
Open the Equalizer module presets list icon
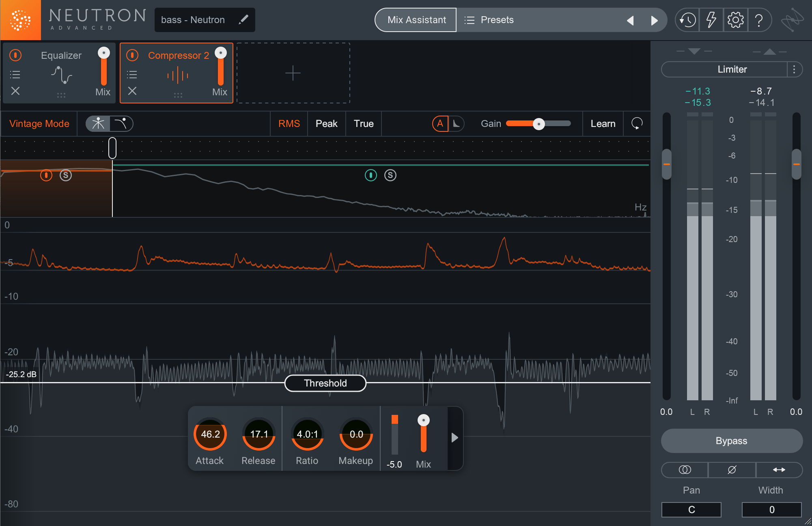click(15, 75)
